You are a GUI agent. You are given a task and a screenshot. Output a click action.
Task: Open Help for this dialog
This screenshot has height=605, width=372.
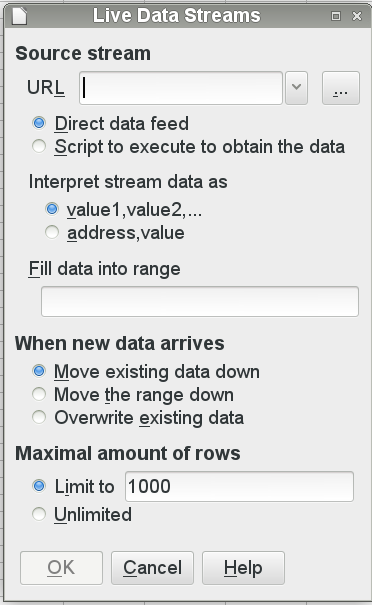[x=243, y=568]
